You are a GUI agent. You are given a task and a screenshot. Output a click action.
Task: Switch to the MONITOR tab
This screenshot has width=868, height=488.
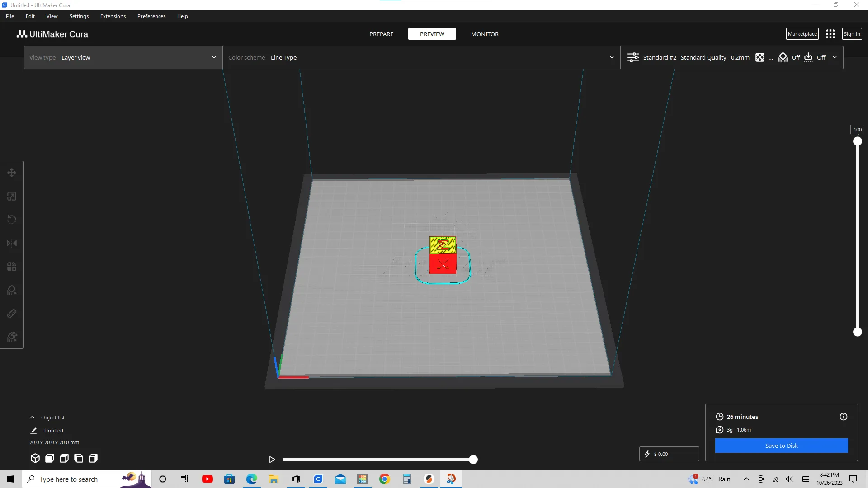coord(485,34)
